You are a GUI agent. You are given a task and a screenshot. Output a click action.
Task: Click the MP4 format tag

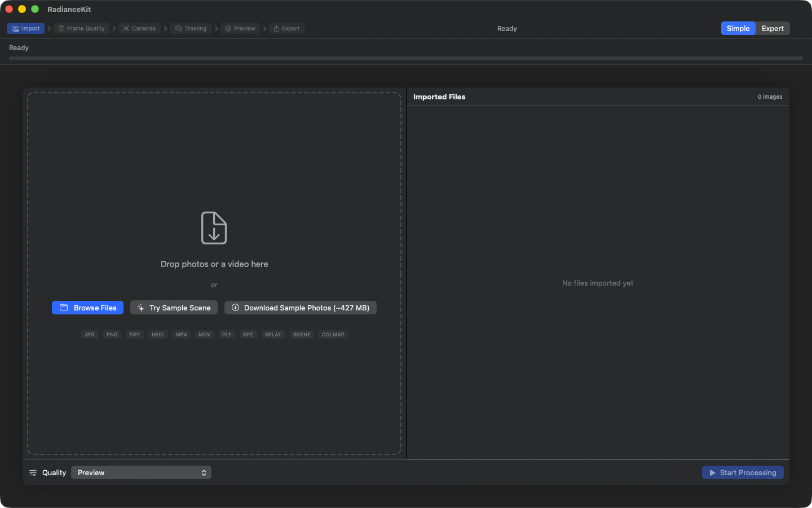point(182,335)
